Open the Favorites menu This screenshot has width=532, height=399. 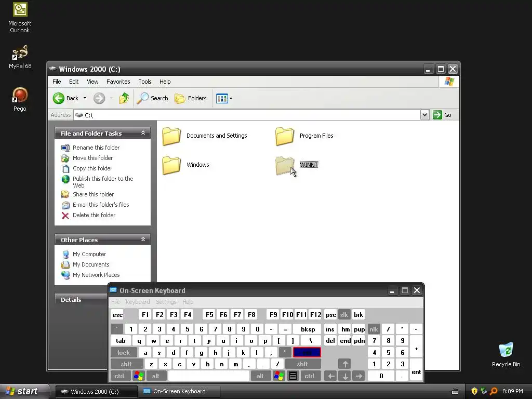coord(118,82)
